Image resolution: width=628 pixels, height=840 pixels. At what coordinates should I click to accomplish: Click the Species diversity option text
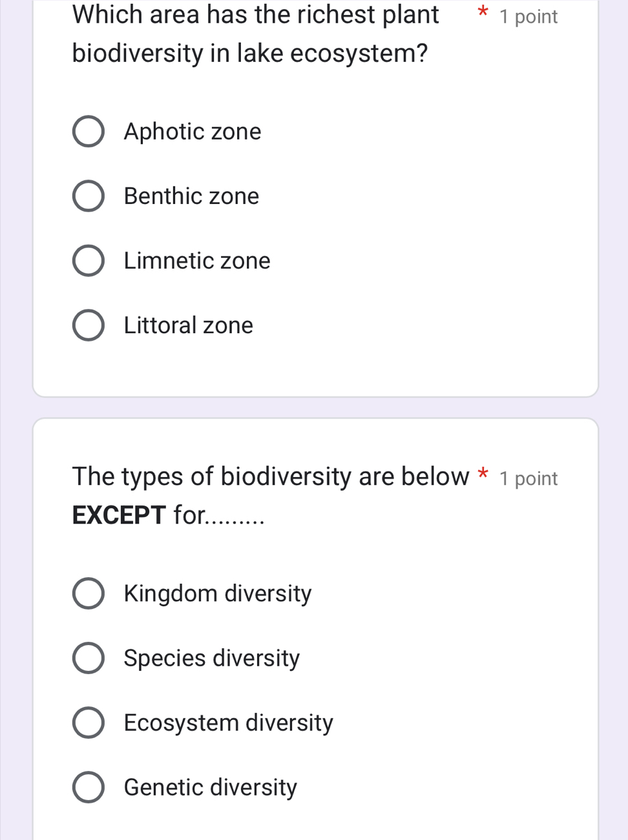pyautogui.click(x=211, y=658)
